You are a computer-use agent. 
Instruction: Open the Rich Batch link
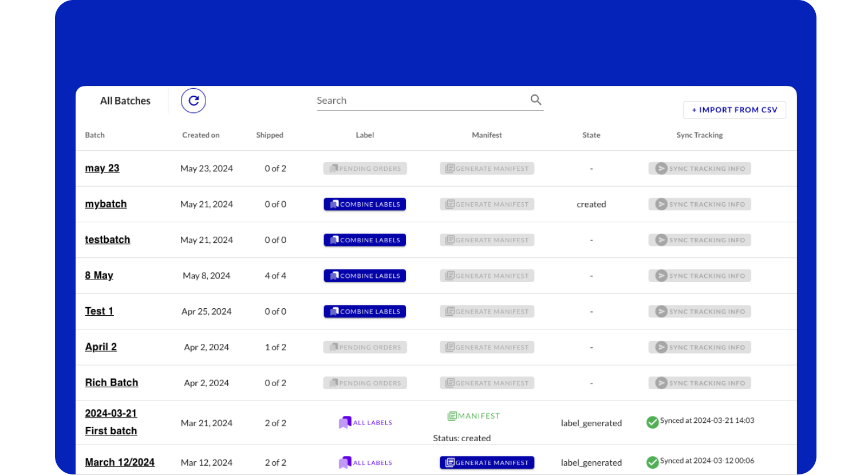tap(112, 383)
